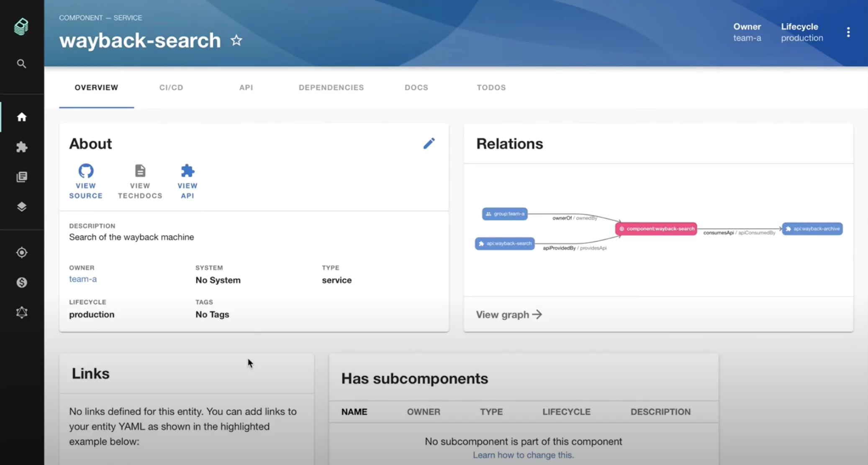Sort subcomponents by Type column
This screenshot has width=868, height=465.
pos(491,412)
